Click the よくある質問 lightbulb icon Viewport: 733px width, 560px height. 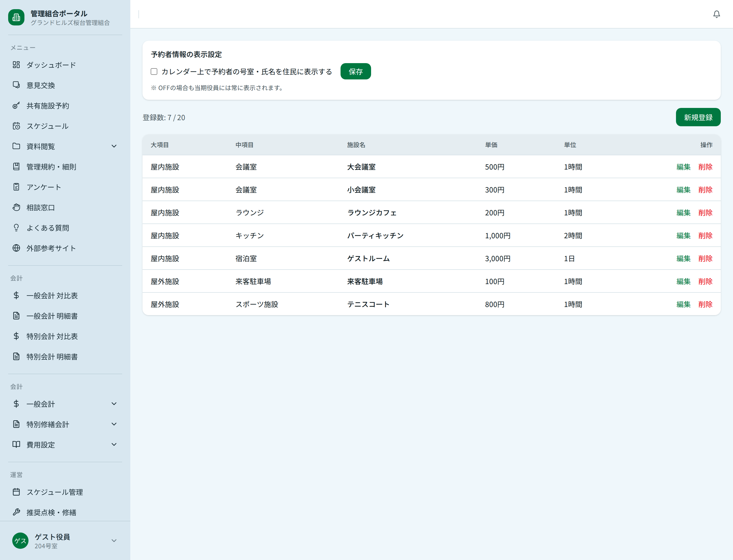16,228
